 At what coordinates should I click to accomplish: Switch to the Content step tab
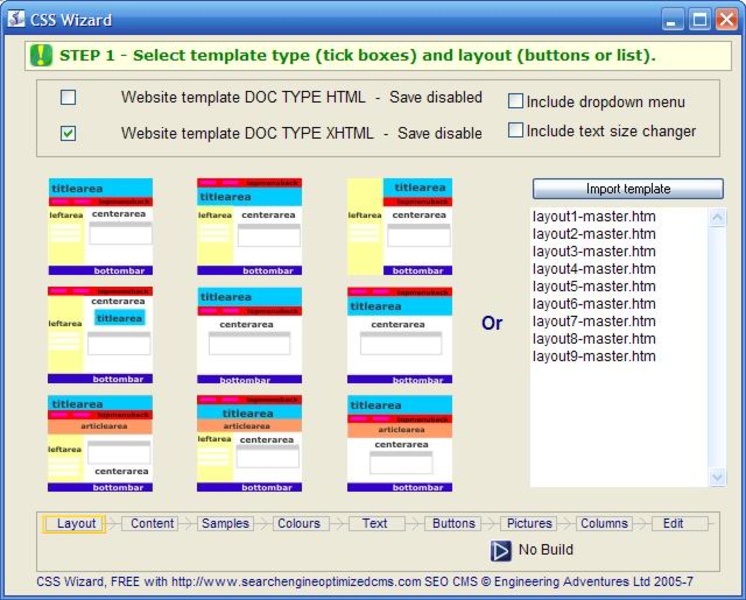pyautogui.click(x=152, y=523)
